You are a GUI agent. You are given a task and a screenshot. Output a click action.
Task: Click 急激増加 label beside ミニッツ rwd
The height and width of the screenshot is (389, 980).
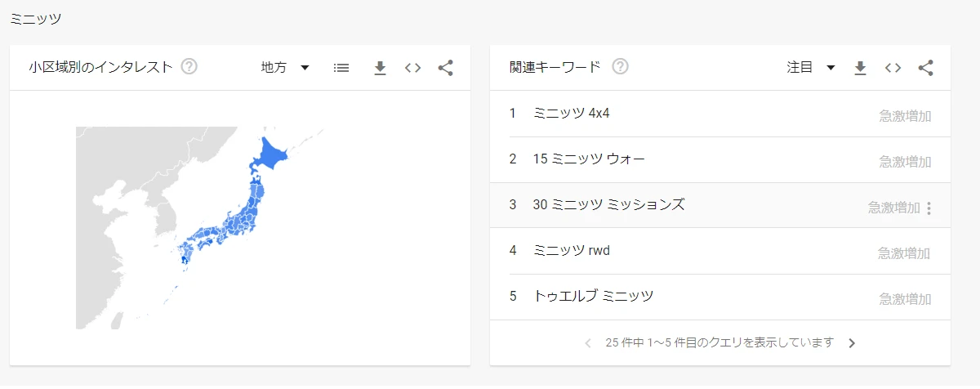pyautogui.click(x=905, y=253)
